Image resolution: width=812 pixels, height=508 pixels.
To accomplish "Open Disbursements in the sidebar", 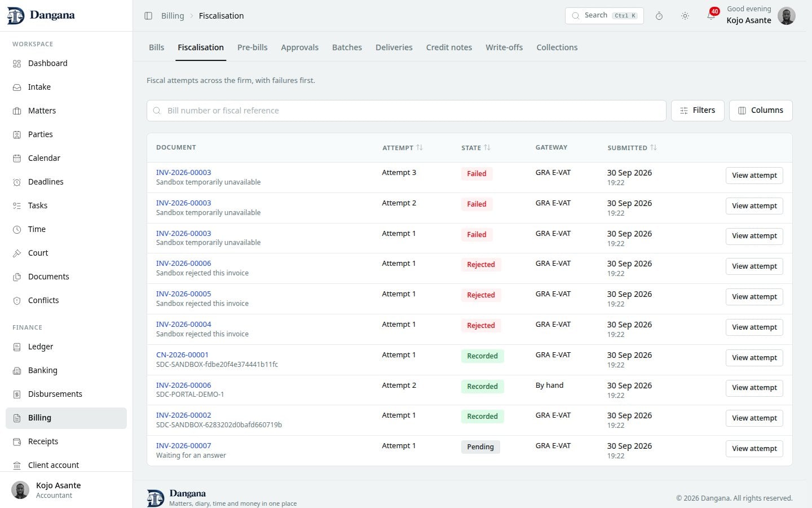I will [x=66, y=395].
